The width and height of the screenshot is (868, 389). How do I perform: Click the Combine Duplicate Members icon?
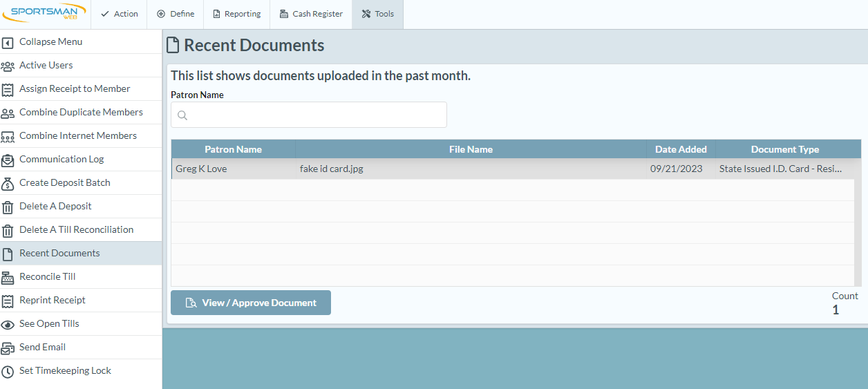(x=8, y=113)
